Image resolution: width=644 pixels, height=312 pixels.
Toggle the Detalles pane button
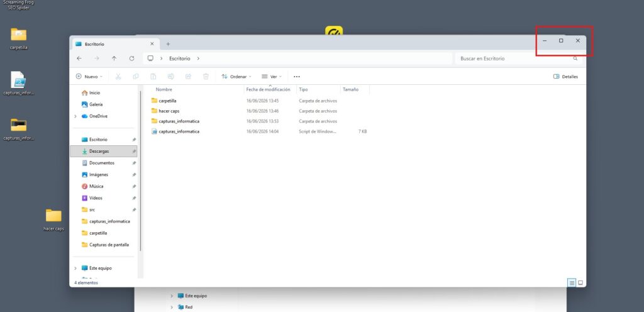point(565,77)
